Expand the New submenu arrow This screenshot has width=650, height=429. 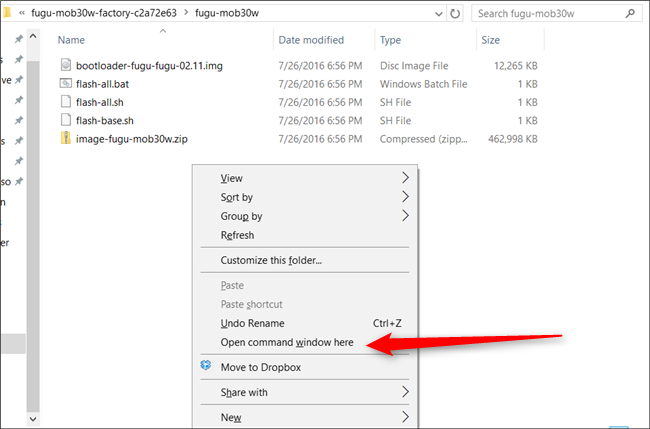pos(405,417)
